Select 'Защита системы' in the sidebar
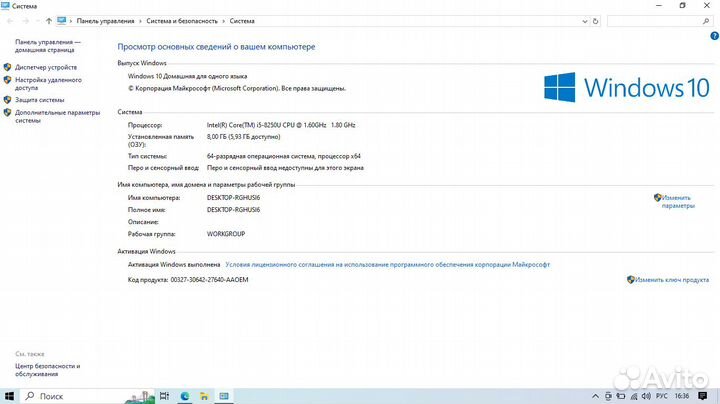The height and width of the screenshot is (404, 720). [40, 100]
